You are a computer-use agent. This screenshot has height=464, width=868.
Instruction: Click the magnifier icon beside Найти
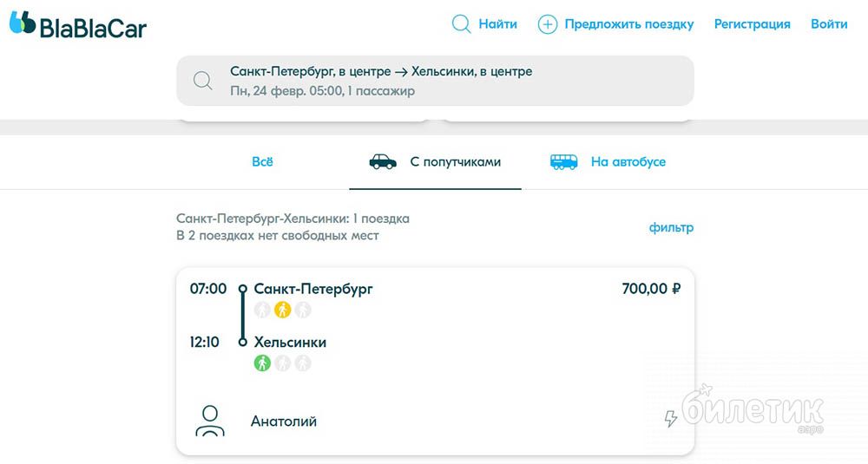tap(462, 24)
